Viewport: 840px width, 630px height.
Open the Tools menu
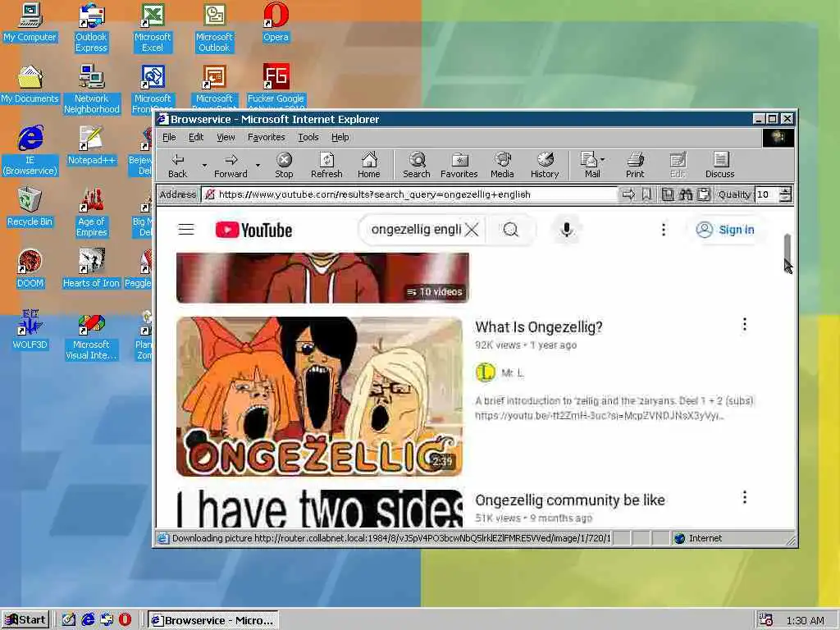308,137
